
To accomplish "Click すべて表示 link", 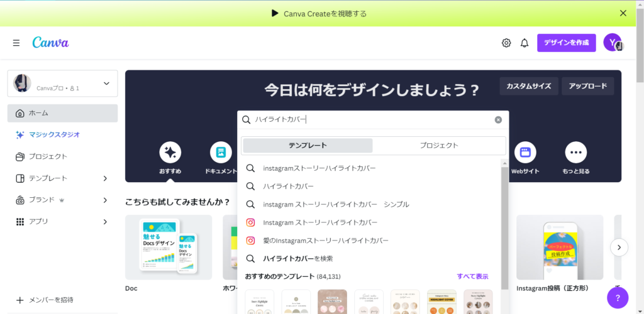I will (x=473, y=276).
